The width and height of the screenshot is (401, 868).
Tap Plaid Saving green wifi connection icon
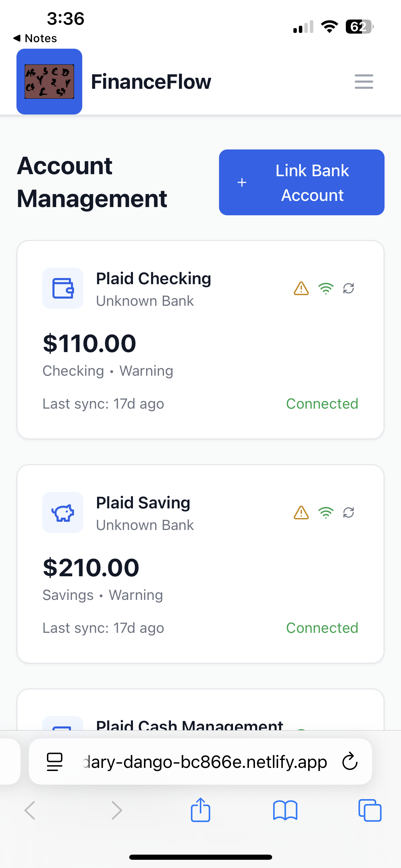(326, 513)
